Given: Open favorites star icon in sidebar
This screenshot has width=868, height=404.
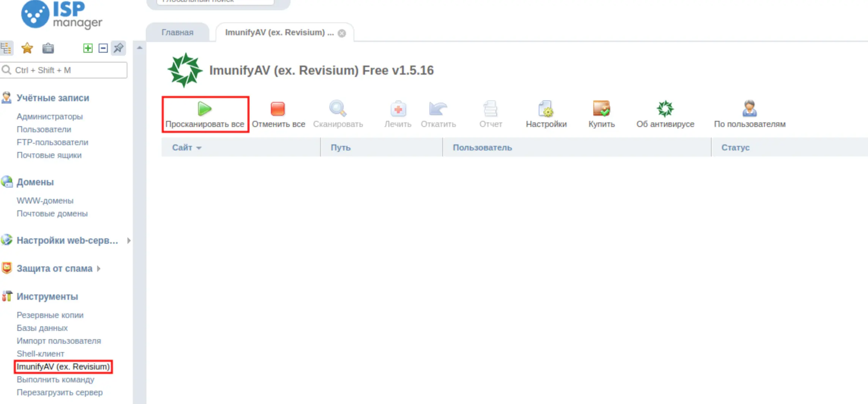Looking at the screenshot, I should [27, 48].
